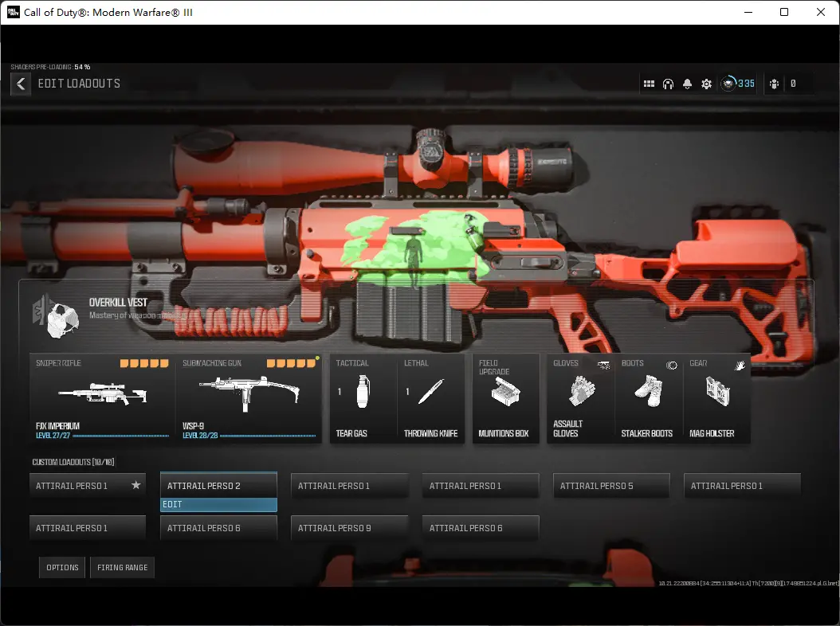The image size is (840, 626).
Task: Open the party members icon
Action: coord(774,84)
